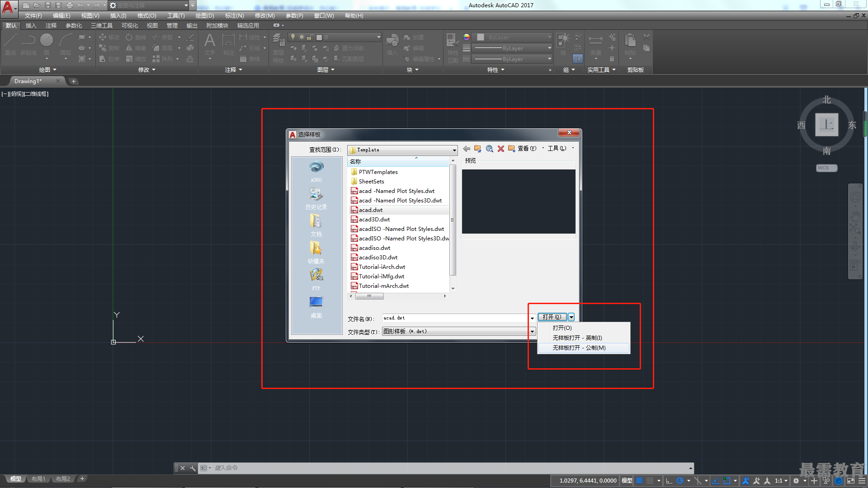Toggle annotation visibility in status bar
Screen dimensions: 868x488
tap(746, 481)
